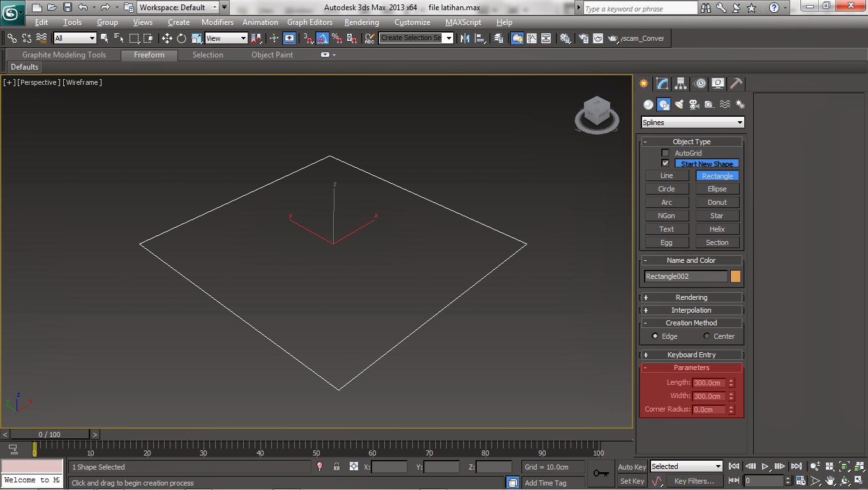Open the Material Editor icon
868x490 pixels.
click(565, 38)
